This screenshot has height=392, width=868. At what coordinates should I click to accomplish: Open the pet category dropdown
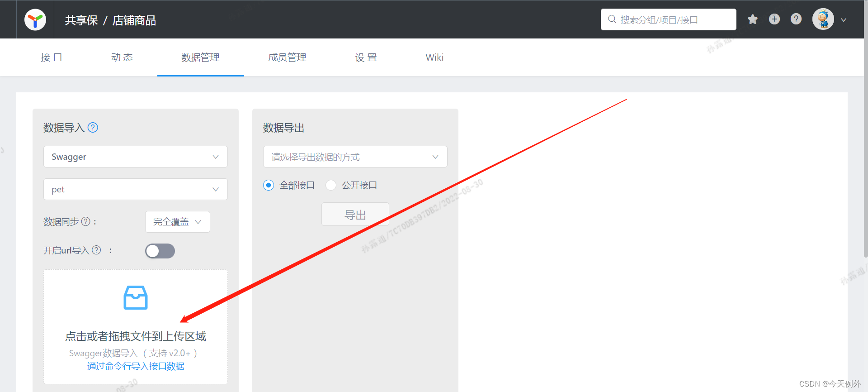coord(136,189)
